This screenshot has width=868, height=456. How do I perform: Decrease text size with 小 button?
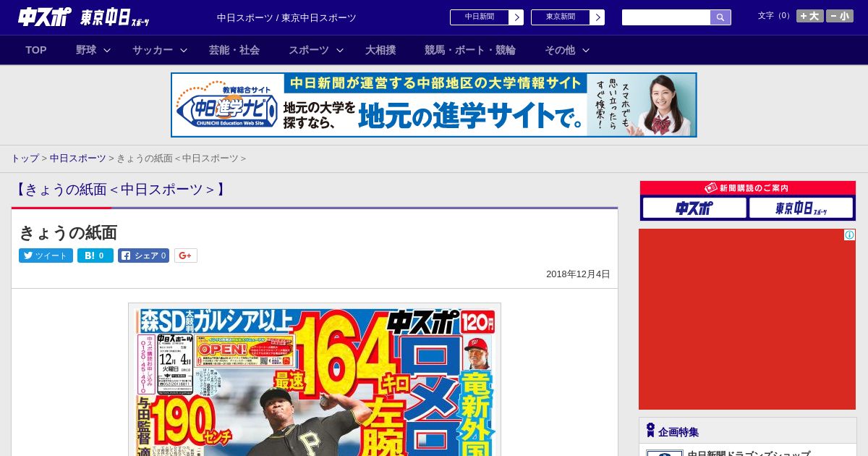pyautogui.click(x=840, y=16)
